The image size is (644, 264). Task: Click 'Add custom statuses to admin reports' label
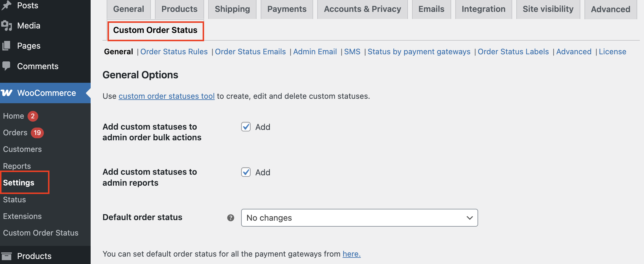pos(150,177)
